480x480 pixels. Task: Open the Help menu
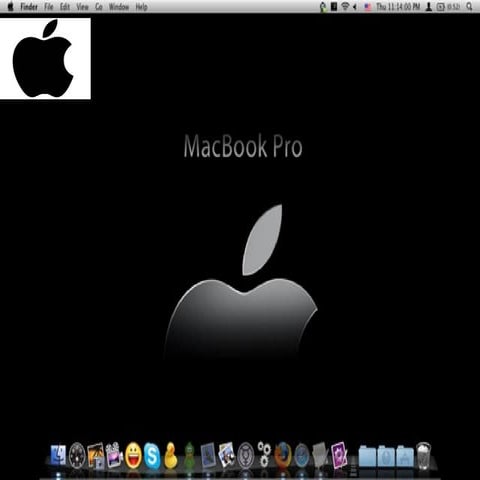click(142, 7)
